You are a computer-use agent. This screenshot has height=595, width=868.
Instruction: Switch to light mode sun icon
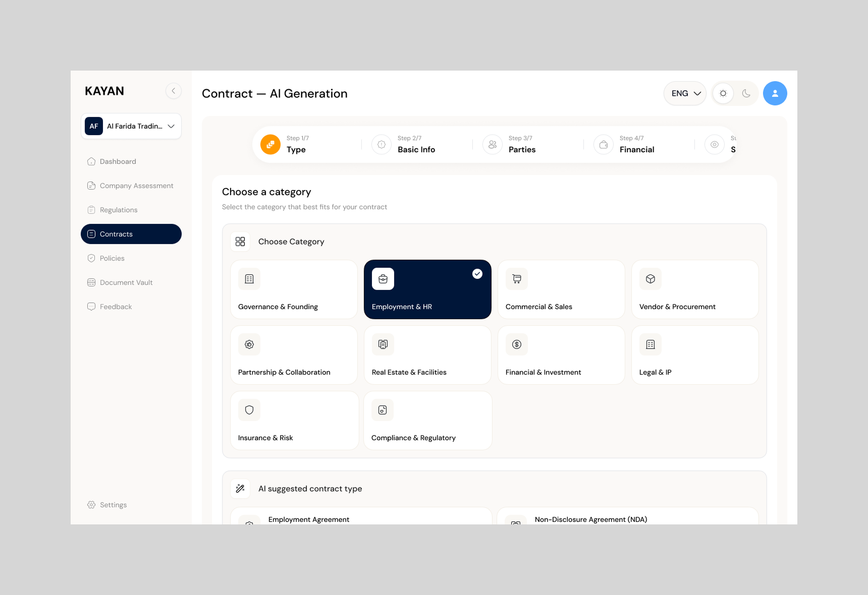(x=723, y=93)
